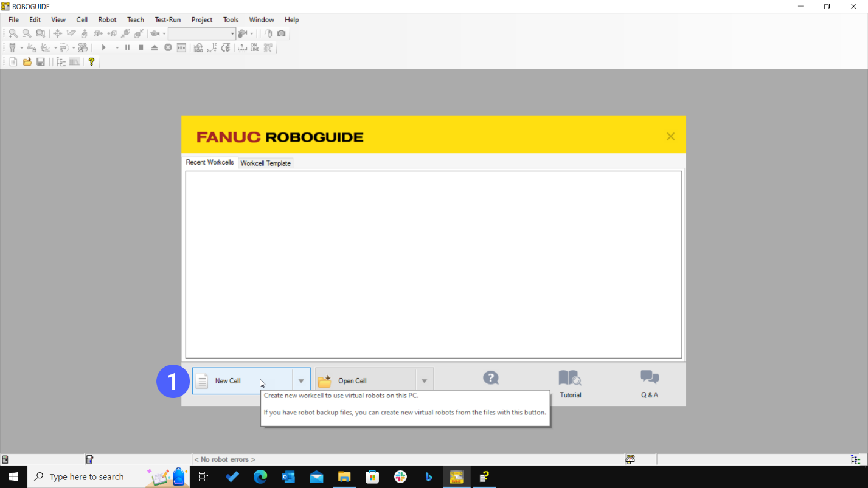Viewport: 868px width, 488px height.
Task: Click the stop button in toolbar
Action: click(141, 47)
